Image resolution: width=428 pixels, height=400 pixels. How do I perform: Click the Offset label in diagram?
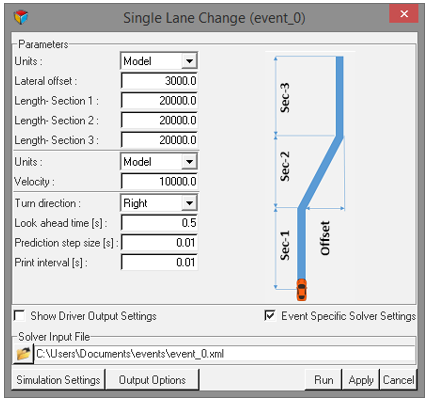(325, 238)
